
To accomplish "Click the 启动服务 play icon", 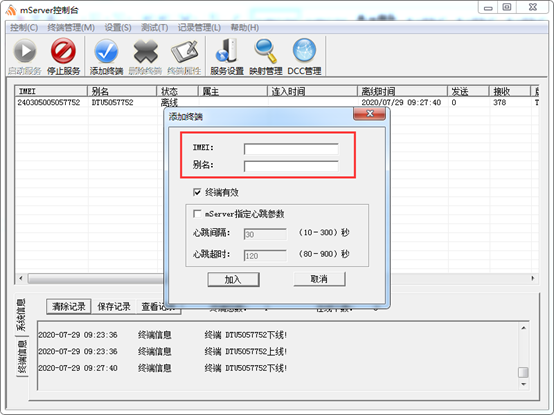I will click(x=25, y=51).
